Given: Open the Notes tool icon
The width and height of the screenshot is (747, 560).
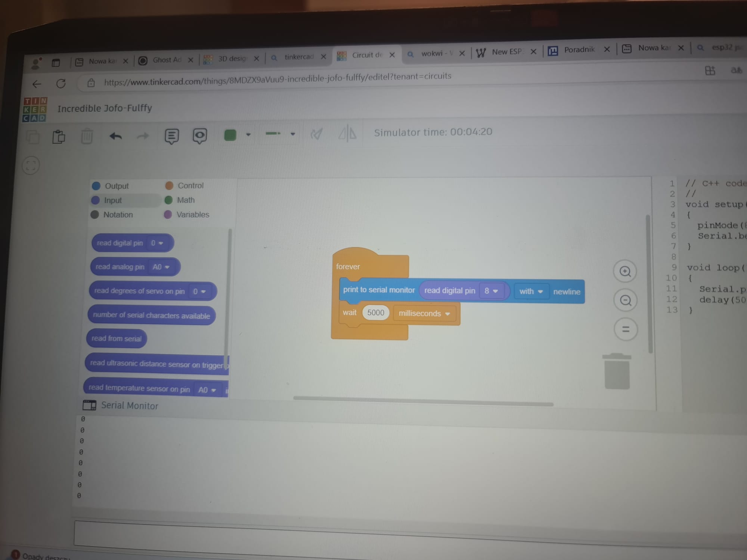Looking at the screenshot, I should (172, 136).
